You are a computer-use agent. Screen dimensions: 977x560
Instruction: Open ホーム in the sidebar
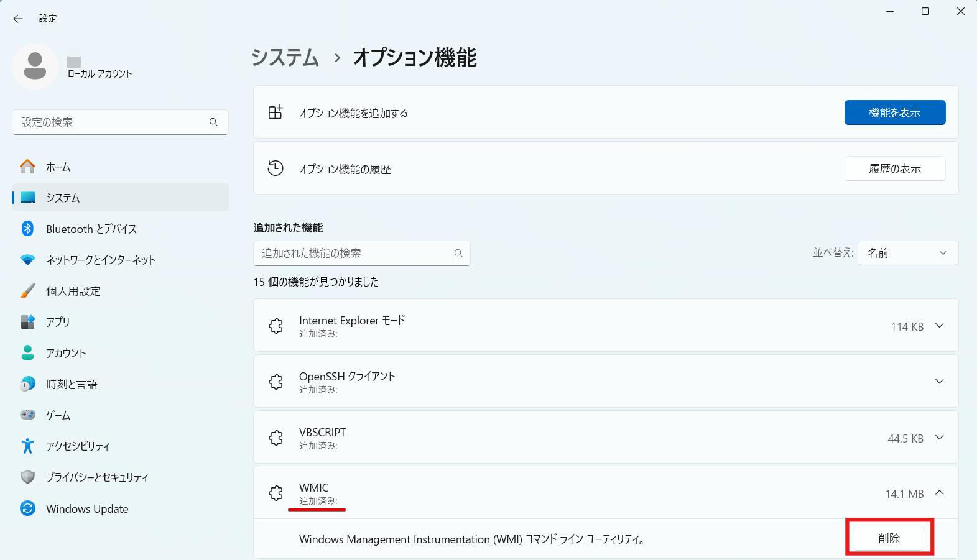tap(121, 167)
